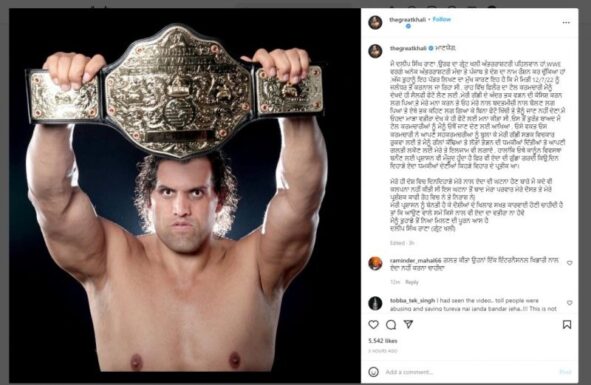Open thegreatkhali profile from header username

[408, 20]
